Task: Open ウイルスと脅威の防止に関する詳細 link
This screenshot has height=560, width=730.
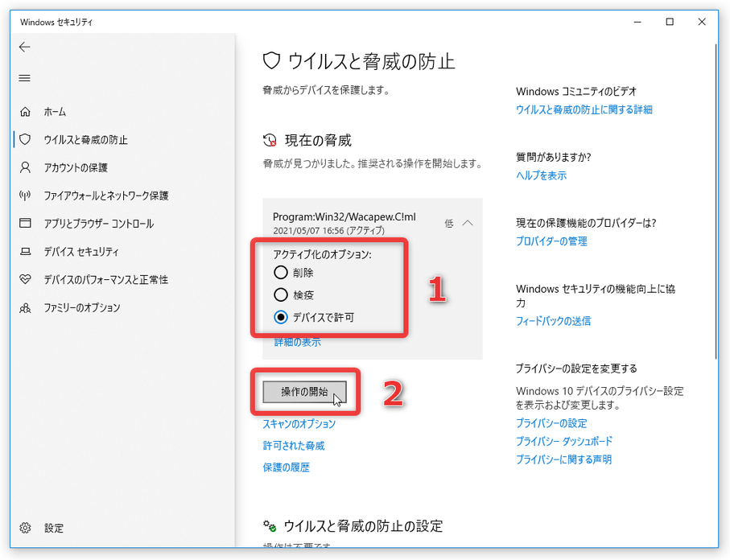Action: pyautogui.click(x=584, y=110)
